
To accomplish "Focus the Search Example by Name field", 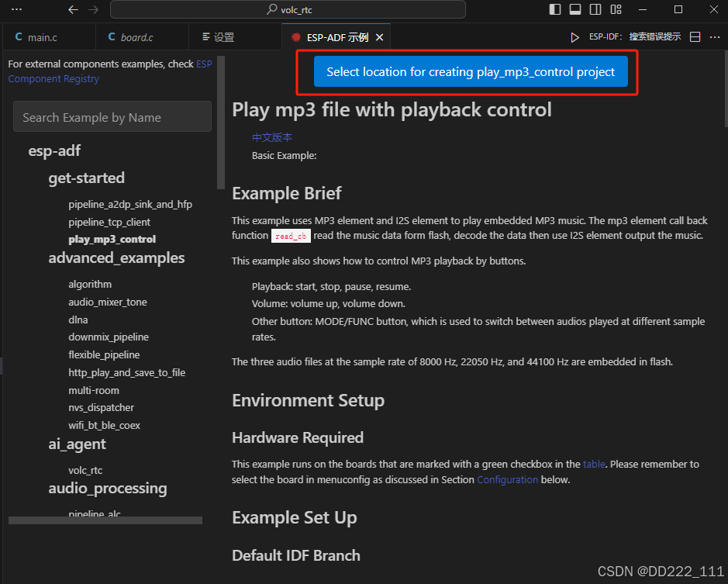I will tap(112, 116).
